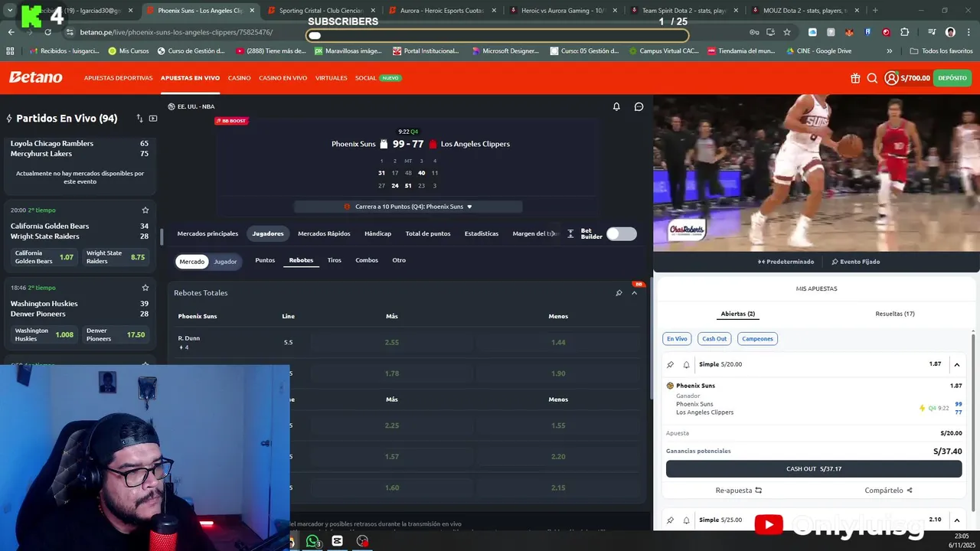The width and height of the screenshot is (980, 551).
Task: Open the Betano gift promotions icon
Action: point(855,78)
